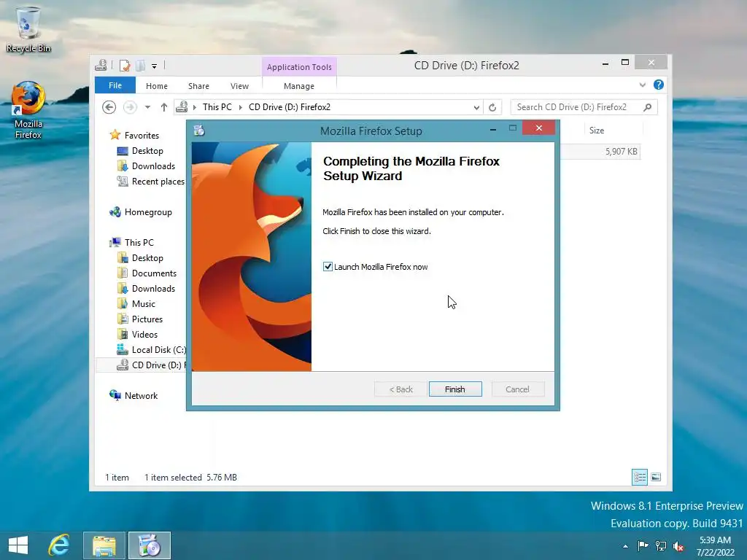Click the drive icon in title bar
The width and height of the screenshot is (747, 560).
tap(101, 65)
